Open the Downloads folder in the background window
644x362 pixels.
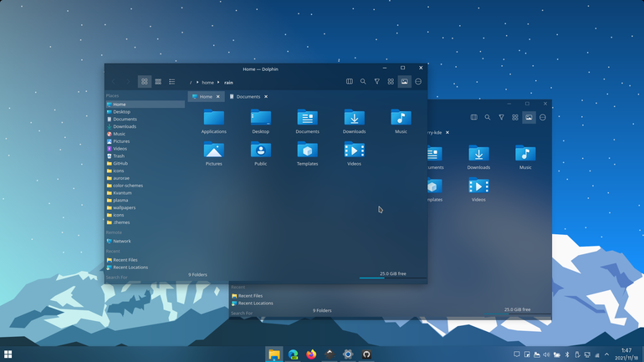tap(478, 157)
